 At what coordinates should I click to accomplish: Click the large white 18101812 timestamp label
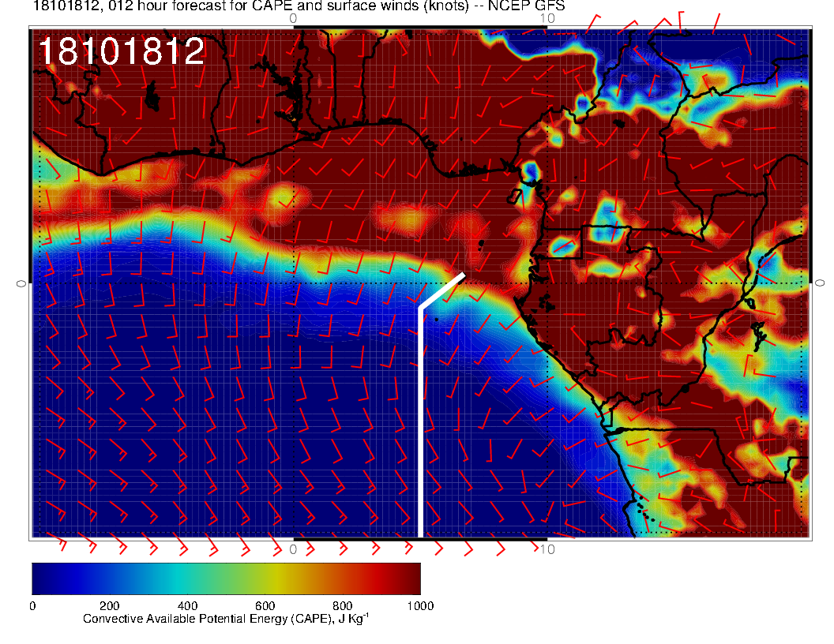click(122, 52)
